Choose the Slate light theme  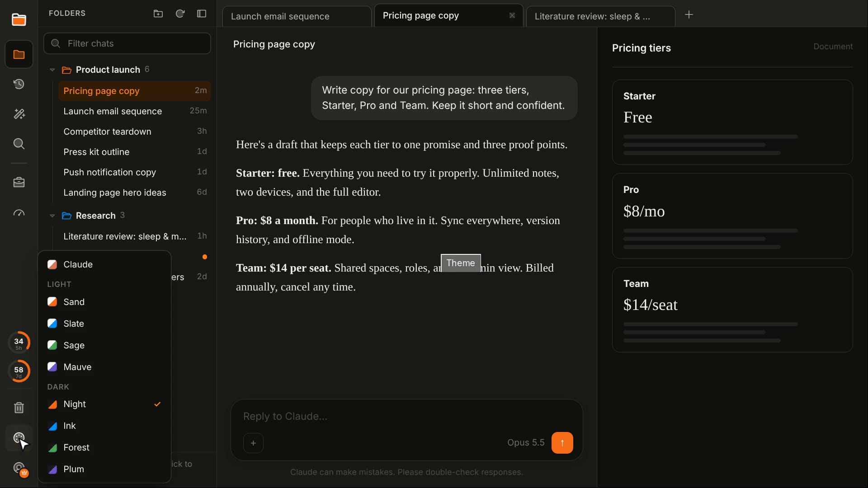pyautogui.click(x=104, y=324)
